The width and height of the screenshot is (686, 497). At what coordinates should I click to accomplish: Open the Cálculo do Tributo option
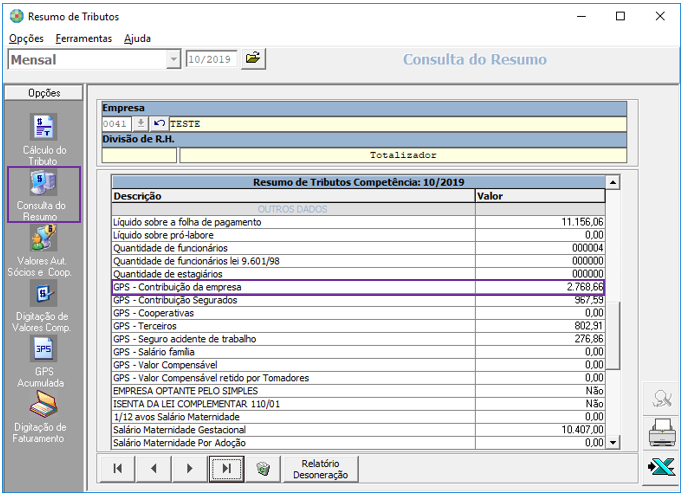click(44, 139)
